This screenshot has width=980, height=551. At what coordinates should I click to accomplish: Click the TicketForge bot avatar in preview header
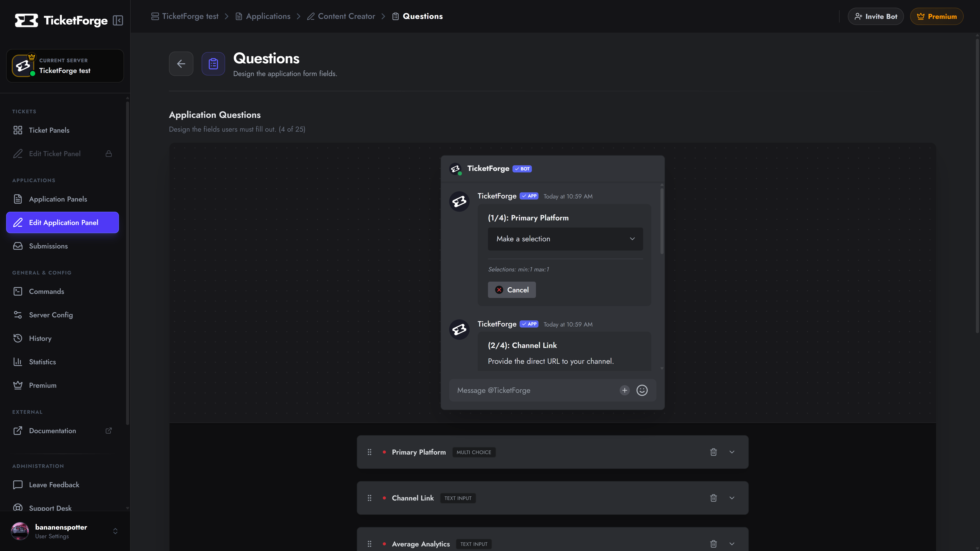pos(455,169)
